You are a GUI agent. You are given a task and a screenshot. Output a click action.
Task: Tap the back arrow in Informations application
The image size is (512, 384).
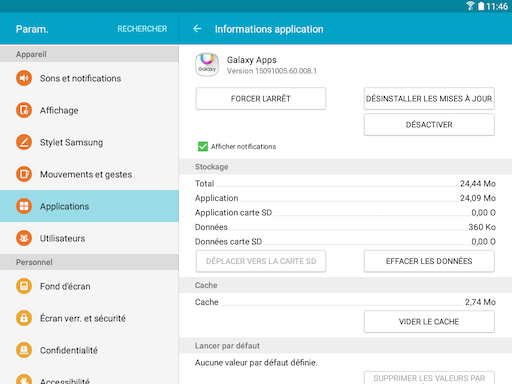point(197,29)
